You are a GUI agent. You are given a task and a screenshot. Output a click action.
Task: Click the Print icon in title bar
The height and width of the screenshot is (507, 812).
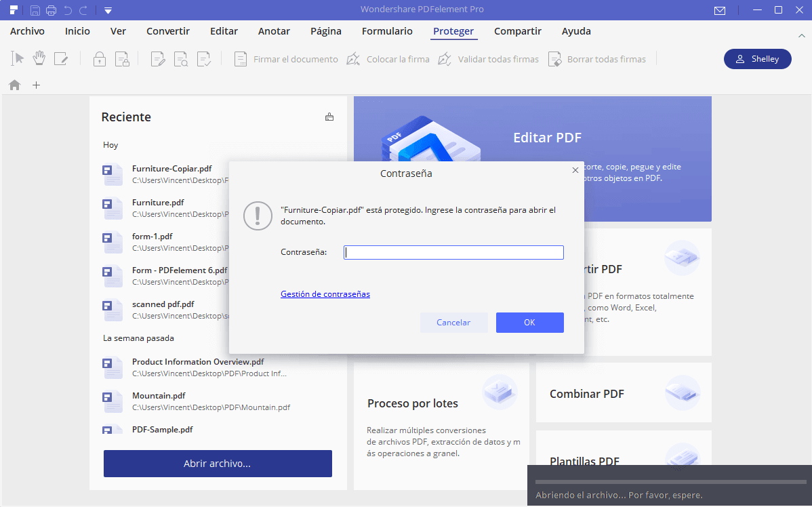(x=51, y=10)
